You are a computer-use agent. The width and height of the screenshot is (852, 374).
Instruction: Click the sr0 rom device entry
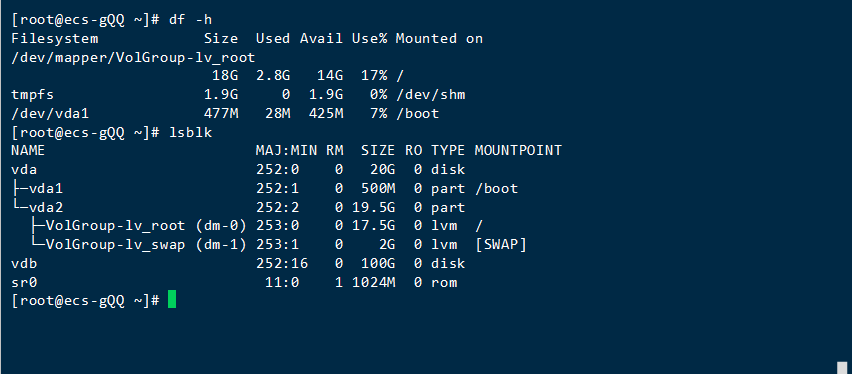(24, 282)
